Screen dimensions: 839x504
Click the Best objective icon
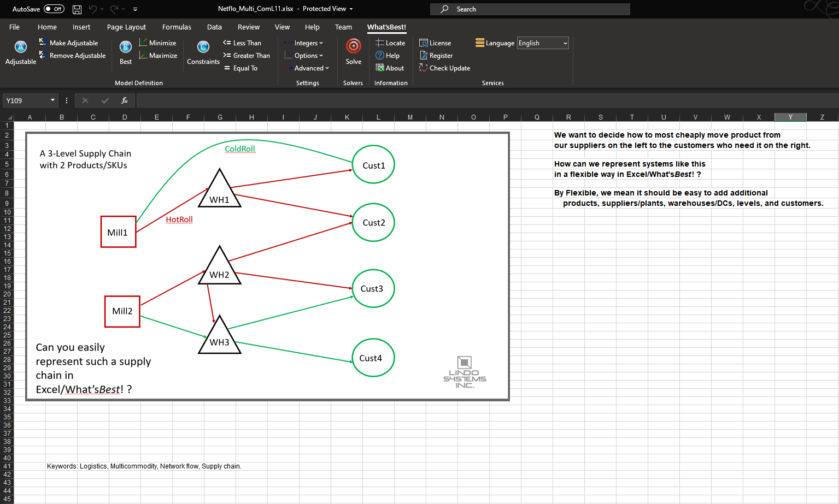(126, 52)
